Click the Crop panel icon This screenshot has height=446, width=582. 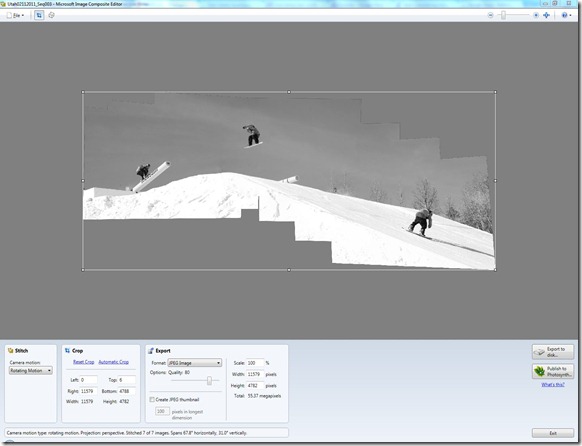(x=68, y=350)
